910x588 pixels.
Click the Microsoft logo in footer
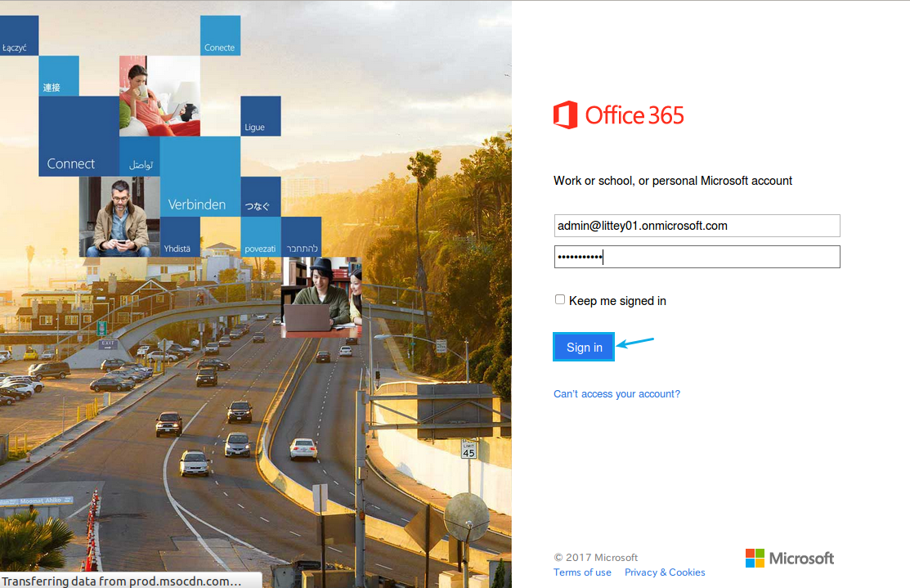790,559
